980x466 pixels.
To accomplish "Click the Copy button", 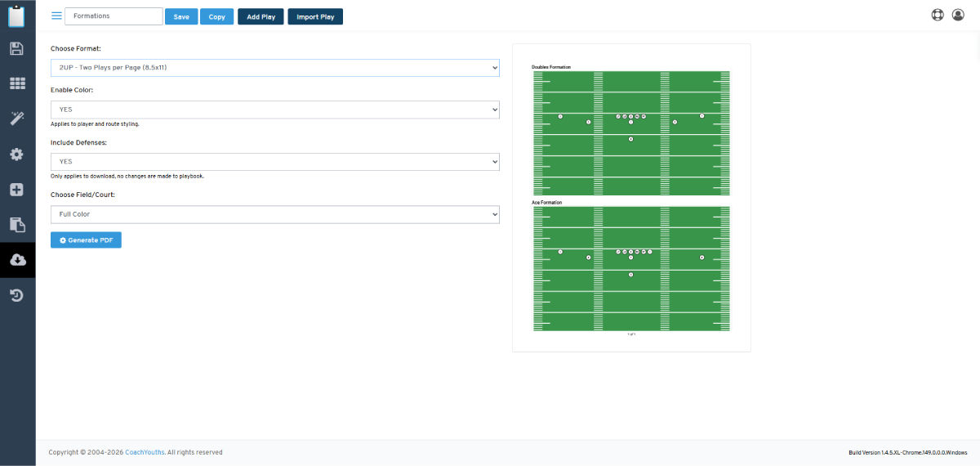I will [217, 16].
